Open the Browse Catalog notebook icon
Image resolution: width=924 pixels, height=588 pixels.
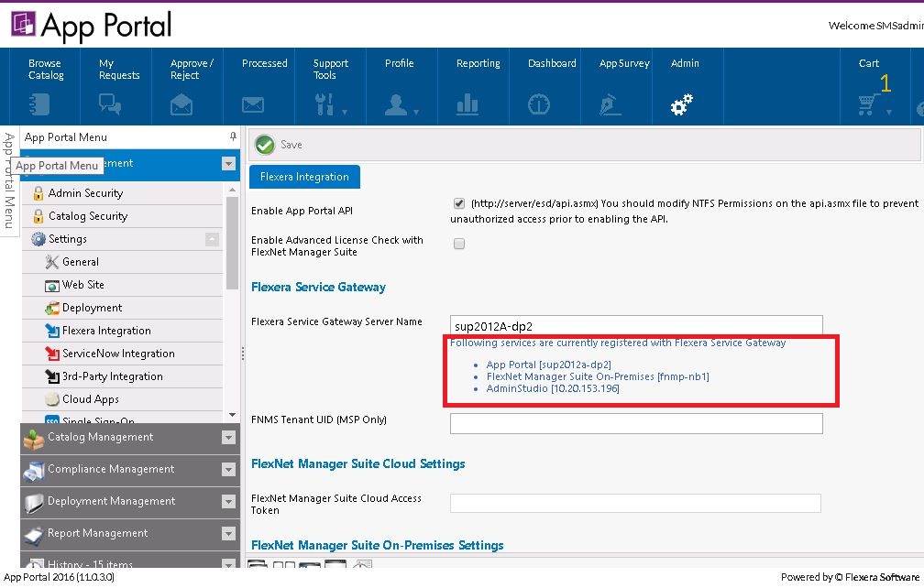39,104
